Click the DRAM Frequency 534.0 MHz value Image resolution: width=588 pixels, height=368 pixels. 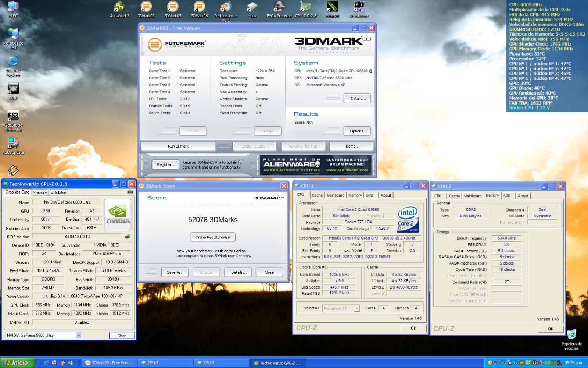click(x=506, y=238)
